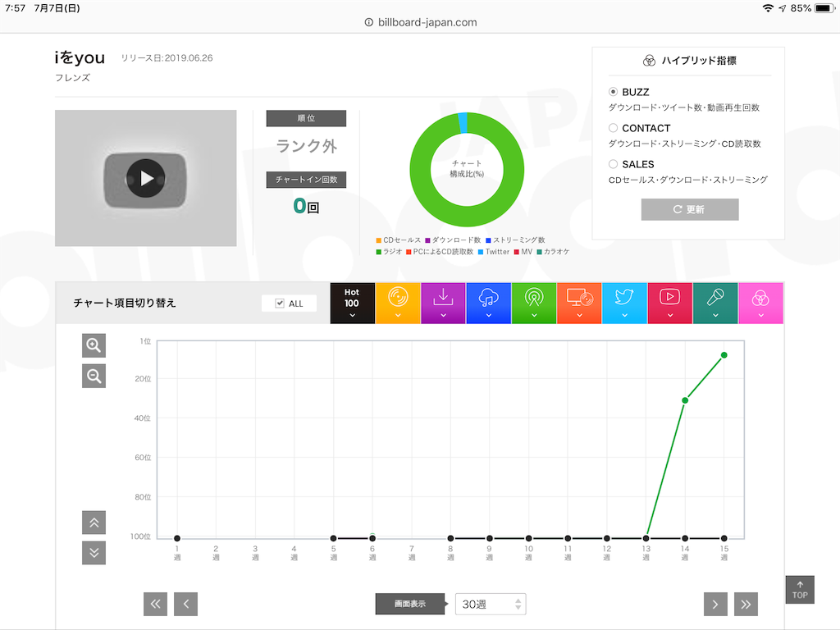
Task: Select the Twitter bird chart icon
Action: (x=624, y=304)
